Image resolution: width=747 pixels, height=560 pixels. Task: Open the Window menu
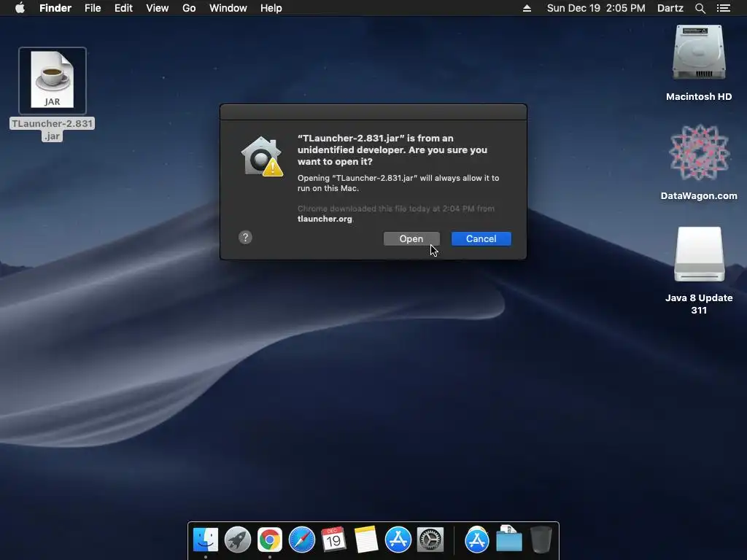coord(228,8)
